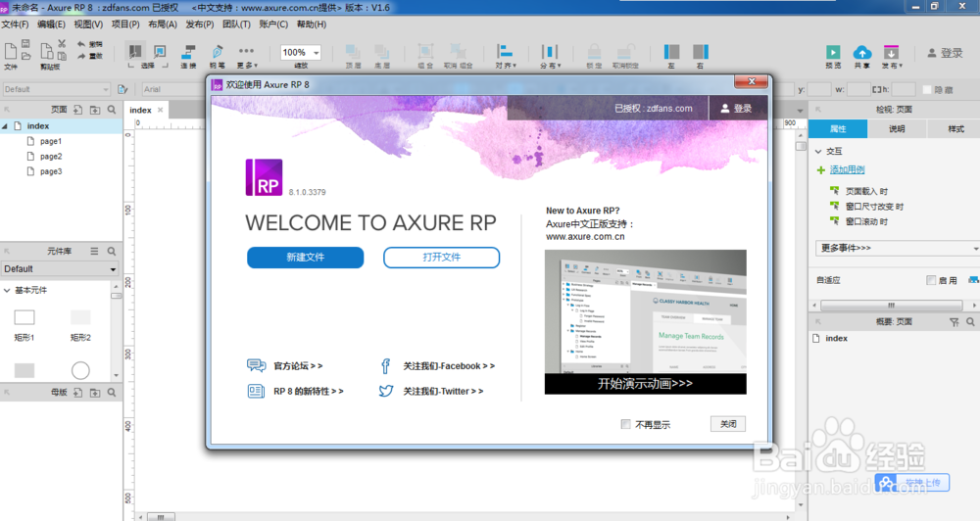
Task: Select page1 in the pages tree
Action: (51, 141)
